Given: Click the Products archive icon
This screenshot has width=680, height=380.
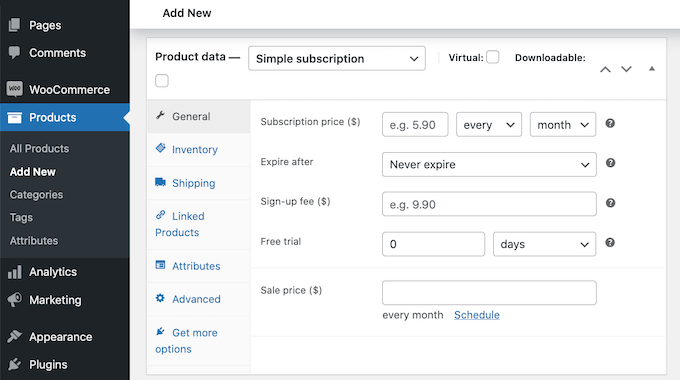Looking at the screenshot, I should coord(14,117).
